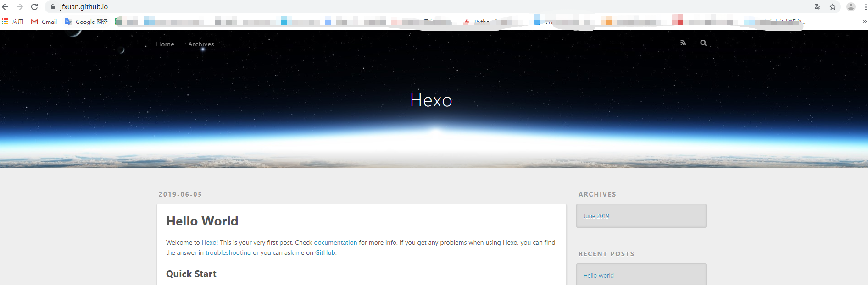Follow the Hexo link in post
Image resolution: width=868 pixels, height=285 pixels.
[x=209, y=242]
